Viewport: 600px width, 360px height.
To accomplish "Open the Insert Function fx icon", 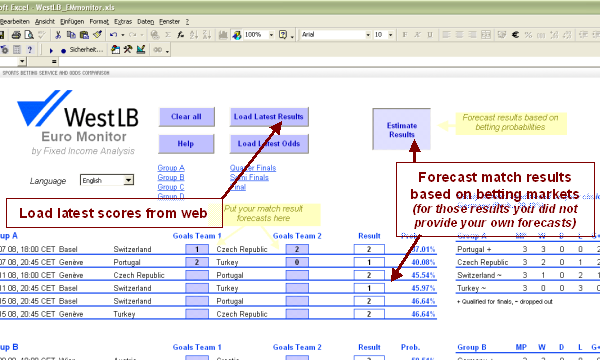I will [x=180, y=35].
